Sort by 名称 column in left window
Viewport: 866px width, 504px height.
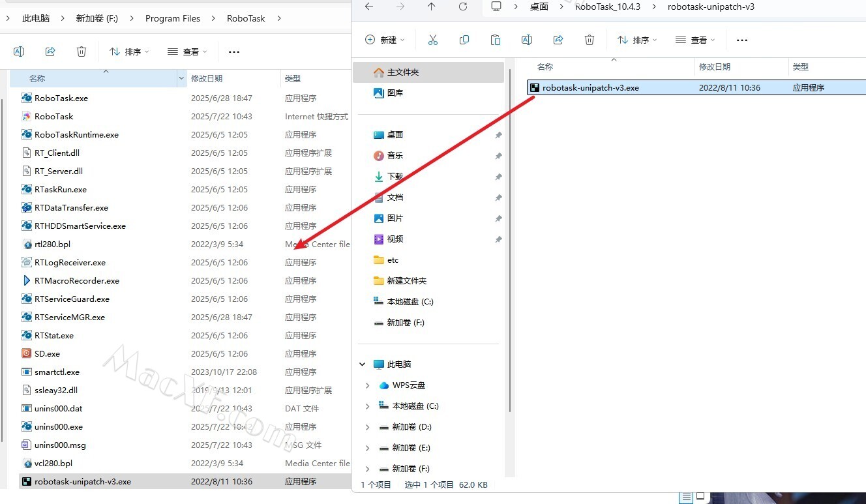point(37,78)
